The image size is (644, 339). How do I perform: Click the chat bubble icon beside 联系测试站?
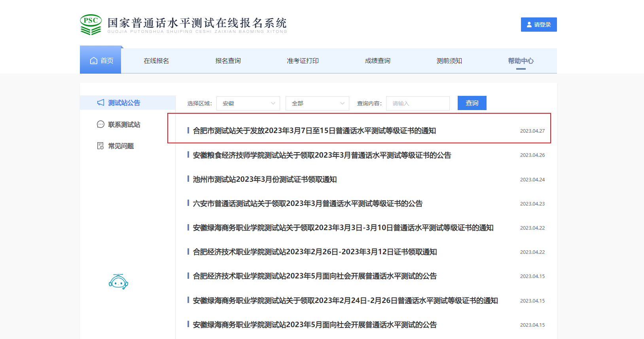coord(101,124)
